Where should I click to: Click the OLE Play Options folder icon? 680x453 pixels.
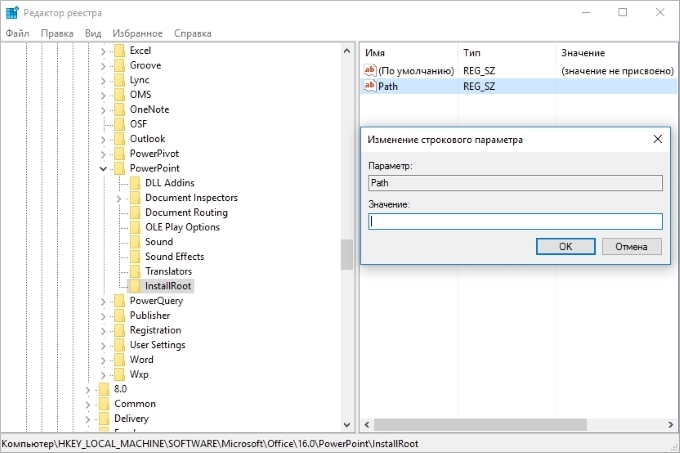point(135,227)
